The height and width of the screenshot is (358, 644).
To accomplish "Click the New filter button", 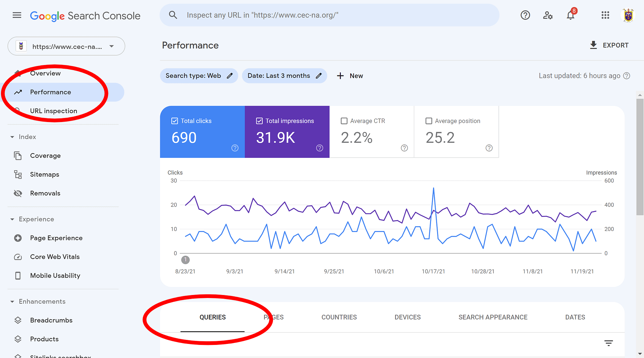I will point(350,76).
